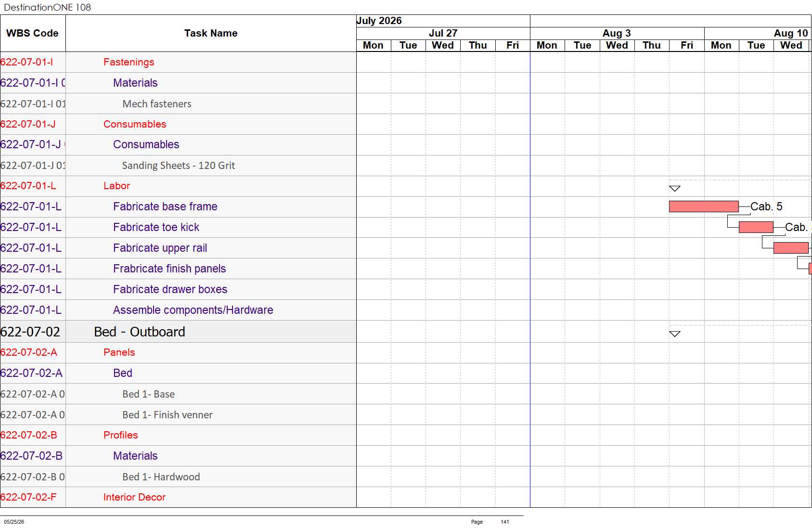Click WBS code 622-07-02-F
The width and height of the screenshot is (812, 528).
[28, 497]
